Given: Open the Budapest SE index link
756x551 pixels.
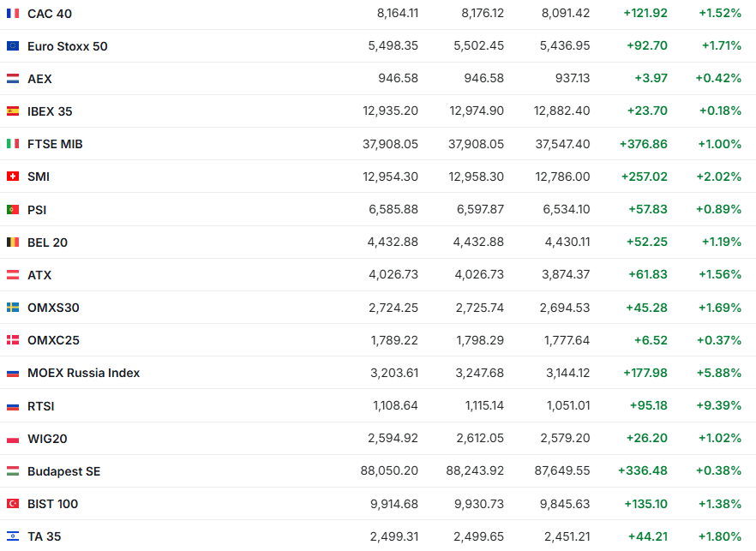Looking at the screenshot, I should tap(63, 471).
